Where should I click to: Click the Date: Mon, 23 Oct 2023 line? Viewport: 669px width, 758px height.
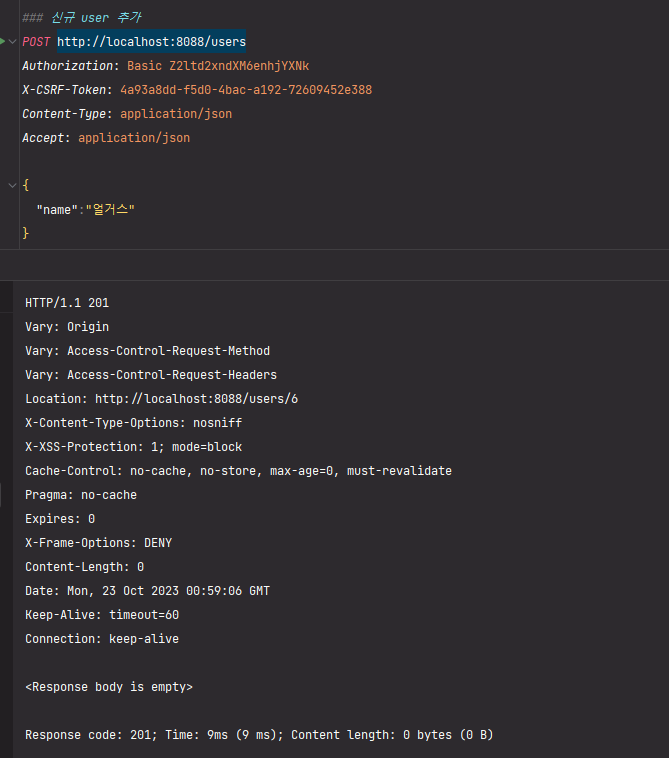147,591
